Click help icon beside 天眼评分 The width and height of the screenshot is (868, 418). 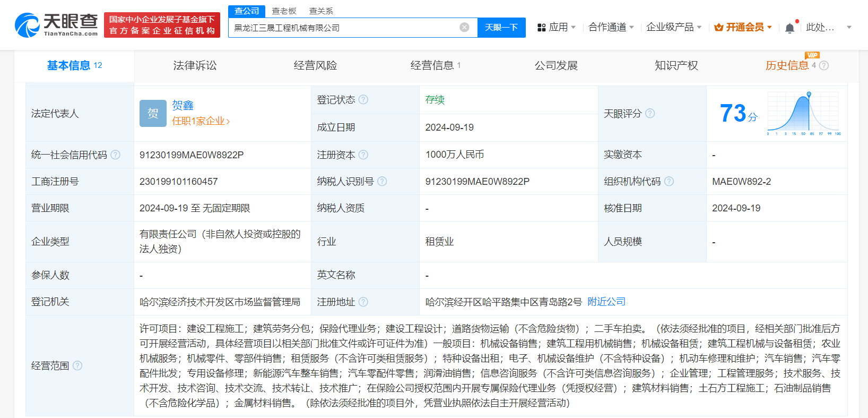(650, 114)
